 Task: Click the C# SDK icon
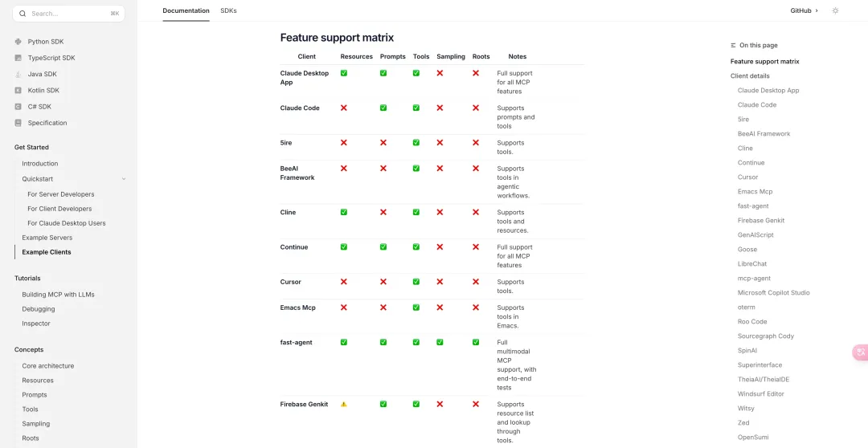click(x=18, y=106)
